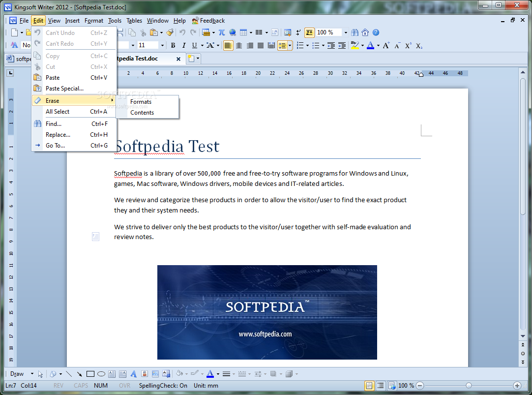
Task: Toggle SpellingCheck: On in status bar
Action: (x=163, y=386)
